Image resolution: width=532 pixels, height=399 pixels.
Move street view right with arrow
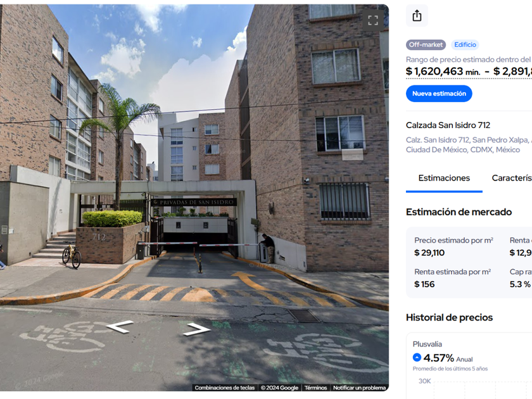click(196, 329)
